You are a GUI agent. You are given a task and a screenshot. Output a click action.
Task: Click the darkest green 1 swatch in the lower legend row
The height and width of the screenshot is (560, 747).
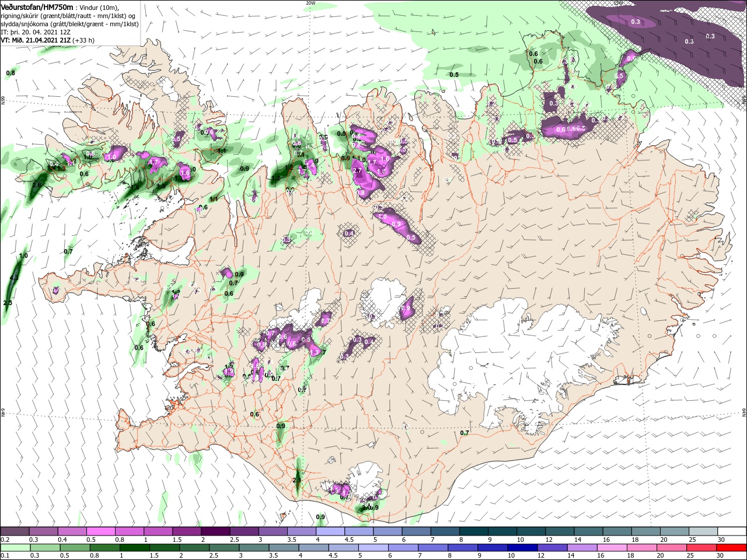pos(134,548)
